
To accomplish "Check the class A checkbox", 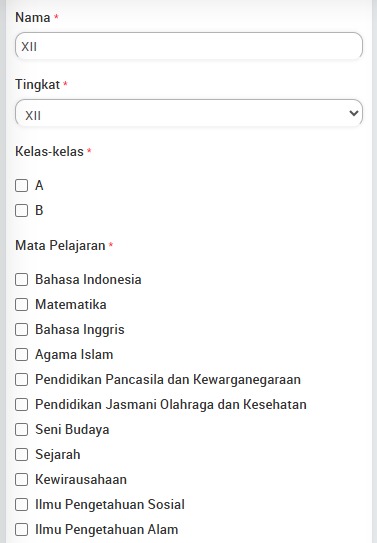I will pyautogui.click(x=21, y=185).
